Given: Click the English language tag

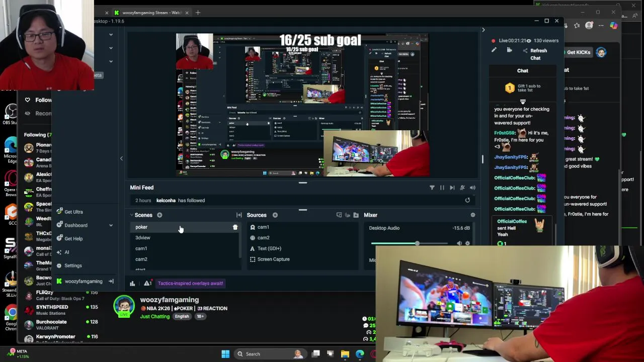Looking at the screenshot, I should (182, 317).
